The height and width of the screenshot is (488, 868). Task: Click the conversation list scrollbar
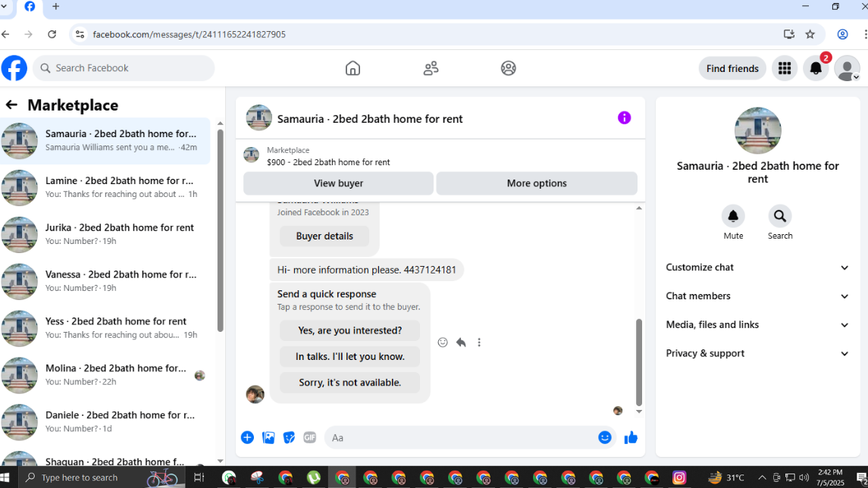click(221, 230)
